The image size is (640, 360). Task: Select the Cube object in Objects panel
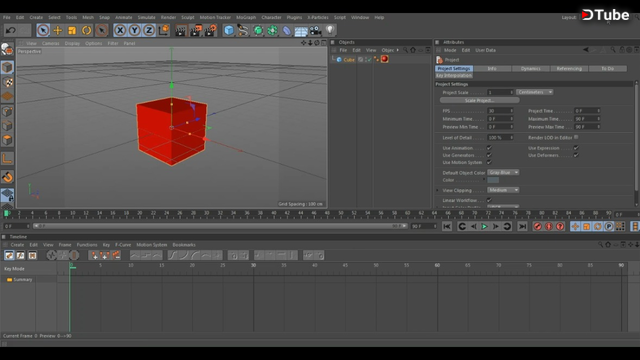[349, 60]
